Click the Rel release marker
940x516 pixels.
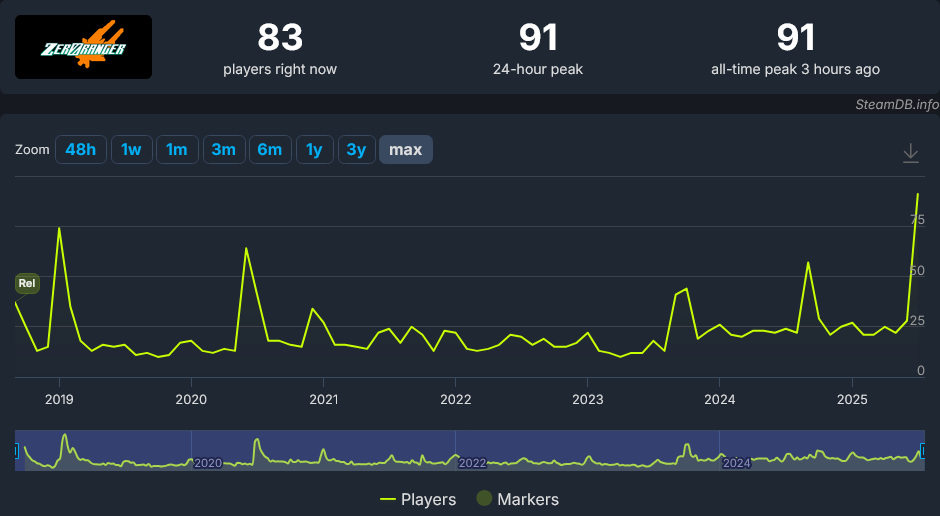pyautogui.click(x=27, y=283)
